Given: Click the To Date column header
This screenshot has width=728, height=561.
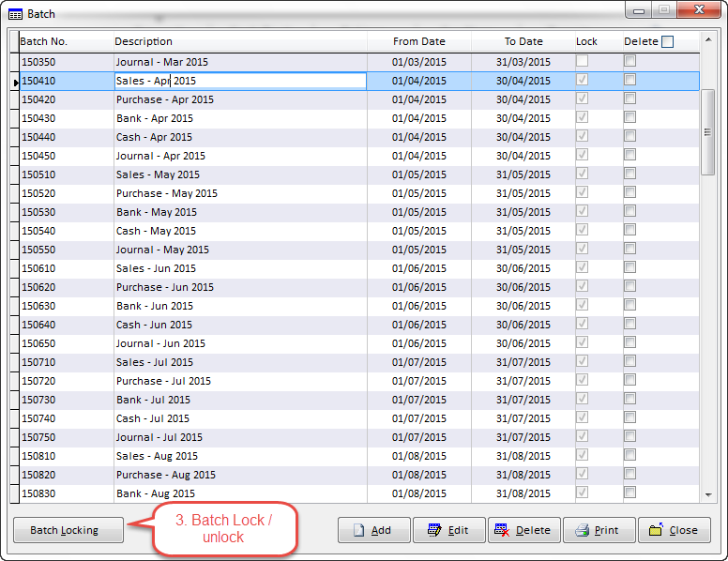Looking at the screenshot, I should point(523,41).
